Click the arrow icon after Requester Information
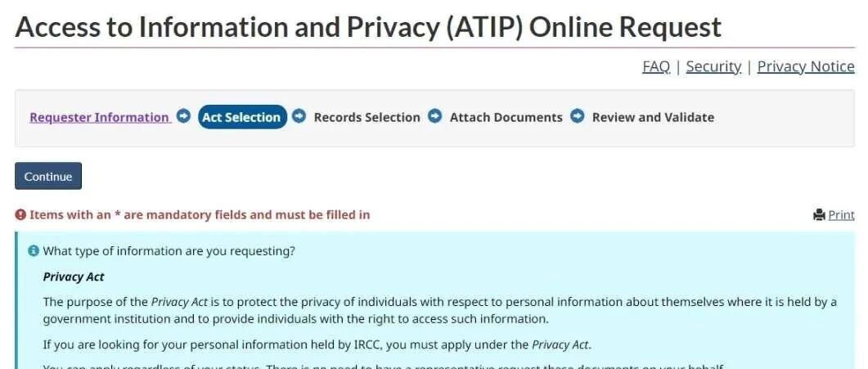 [x=183, y=117]
